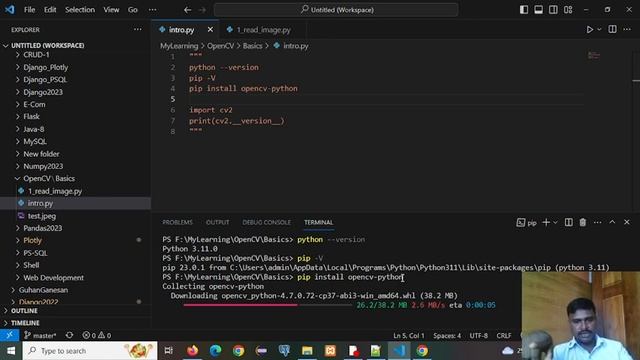The height and width of the screenshot is (360, 640).
Task: Expand the TIMELINE section
Action: click(75, 323)
